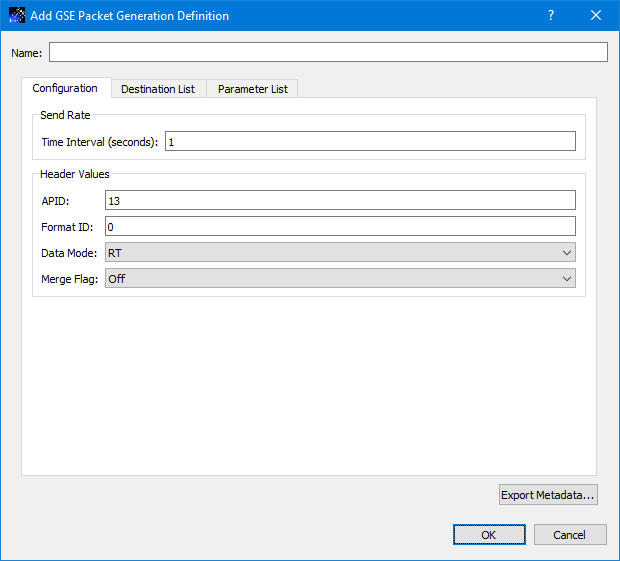This screenshot has width=620, height=561.
Task: Click the Send Rate group heading
Action: pos(65,116)
